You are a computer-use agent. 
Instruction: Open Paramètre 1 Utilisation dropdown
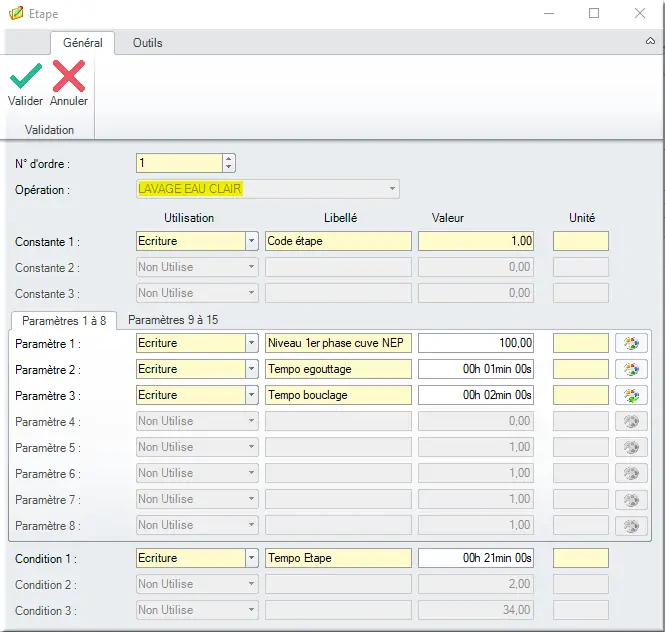(x=251, y=343)
